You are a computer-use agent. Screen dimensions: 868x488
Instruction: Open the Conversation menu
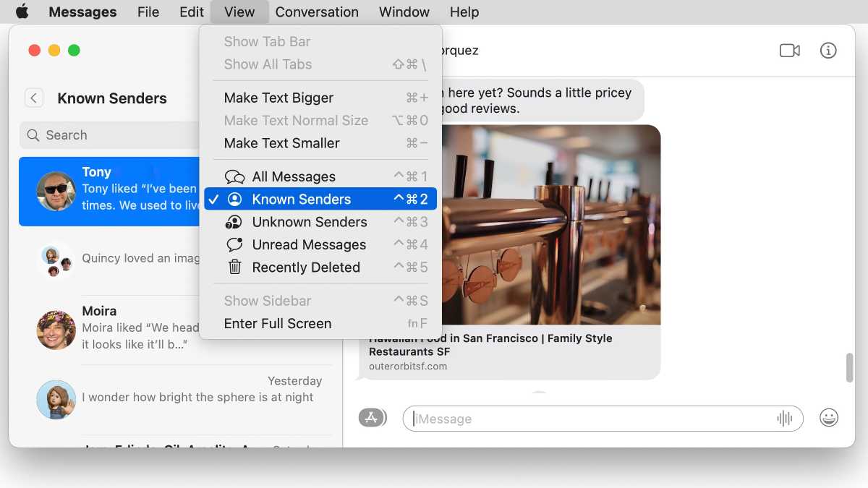[317, 12]
